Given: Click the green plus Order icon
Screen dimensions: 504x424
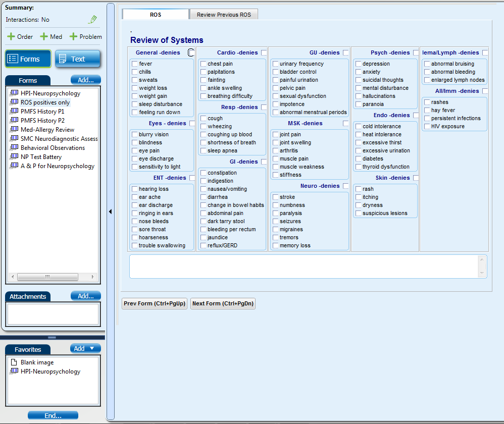Looking at the screenshot, I should [11, 37].
